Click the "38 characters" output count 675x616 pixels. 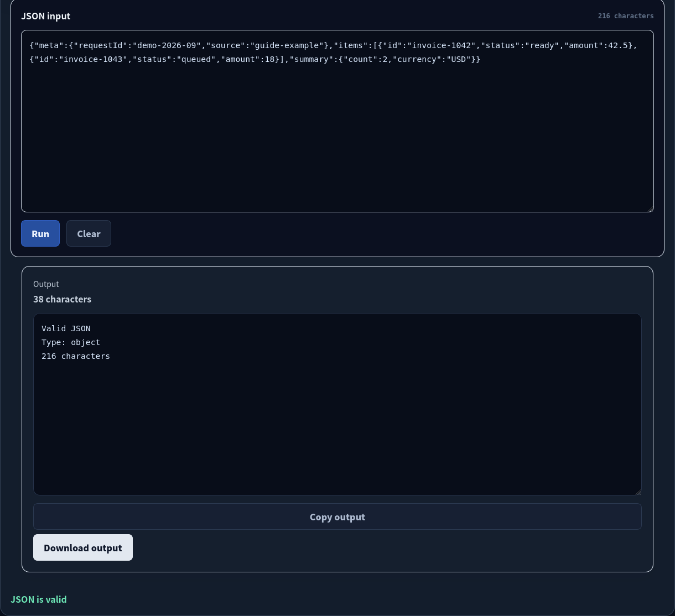(x=62, y=299)
